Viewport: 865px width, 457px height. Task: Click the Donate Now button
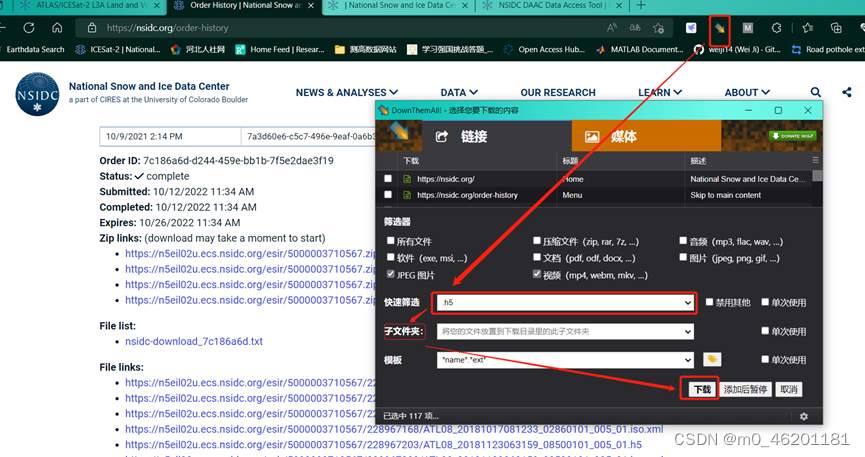coord(793,136)
